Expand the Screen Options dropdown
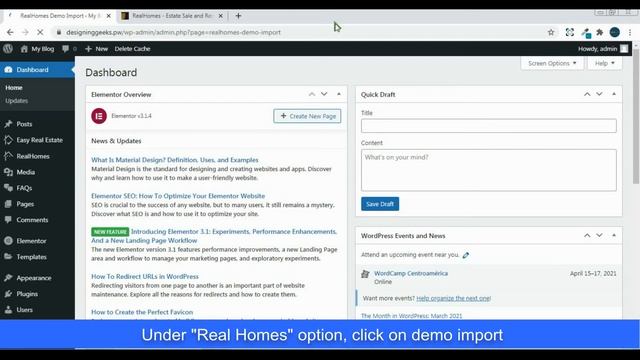The width and height of the screenshot is (640, 360). (x=552, y=63)
